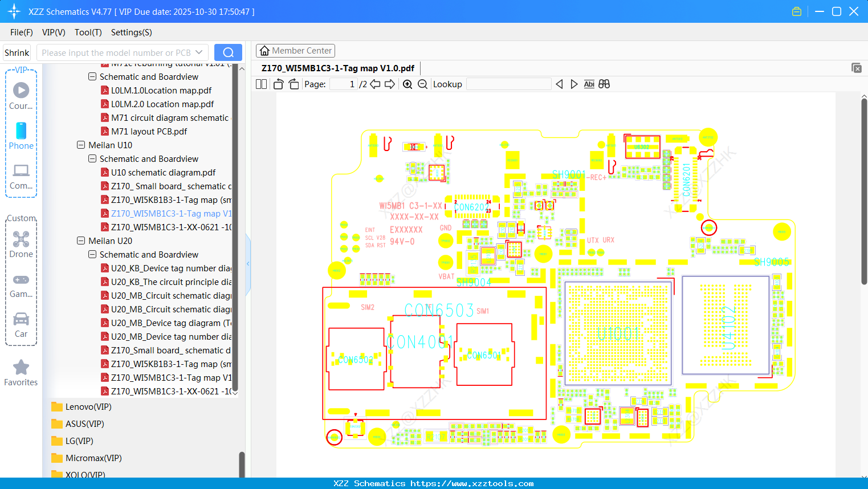
Task: Click the Abi whole-word match toggle
Action: (x=589, y=84)
